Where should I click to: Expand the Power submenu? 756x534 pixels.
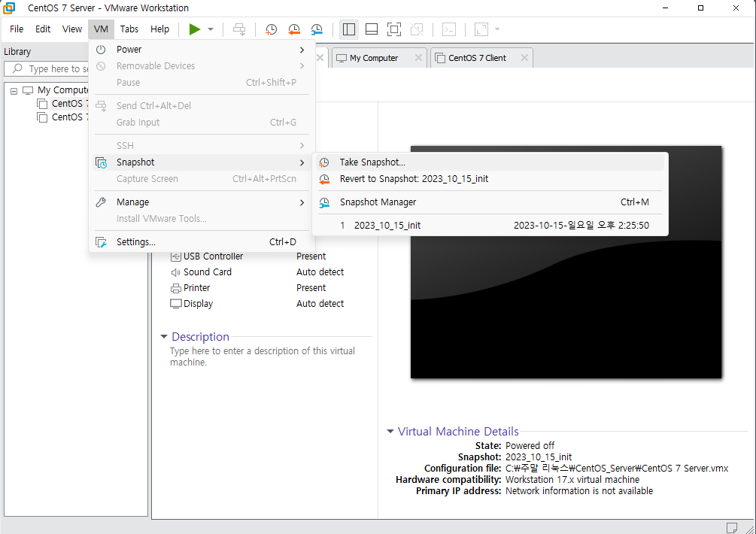click(x=202, y=50)
